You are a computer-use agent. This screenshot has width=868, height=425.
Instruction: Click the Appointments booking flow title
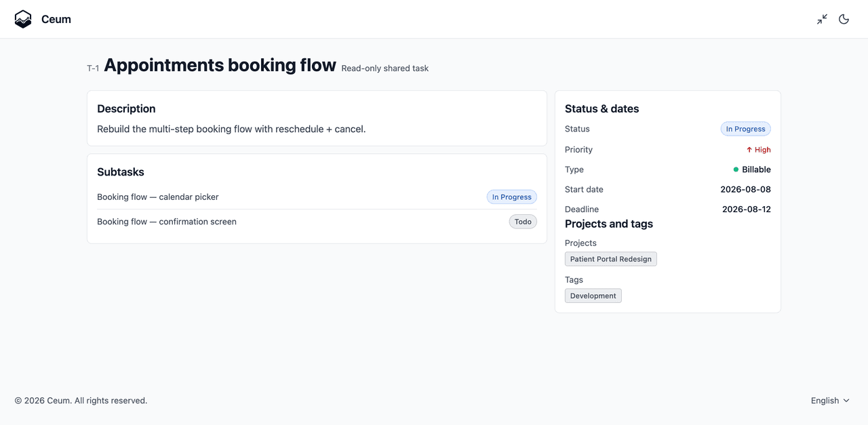(220, 65)
